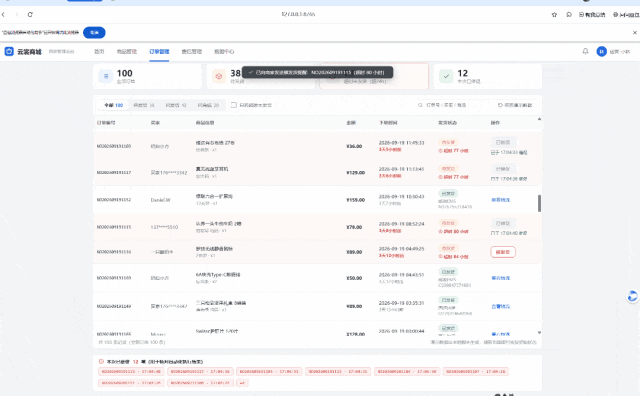Viewport: 640px width, 396px height.
Task: Click the browser forward arrow
Action: pos(17,14)
